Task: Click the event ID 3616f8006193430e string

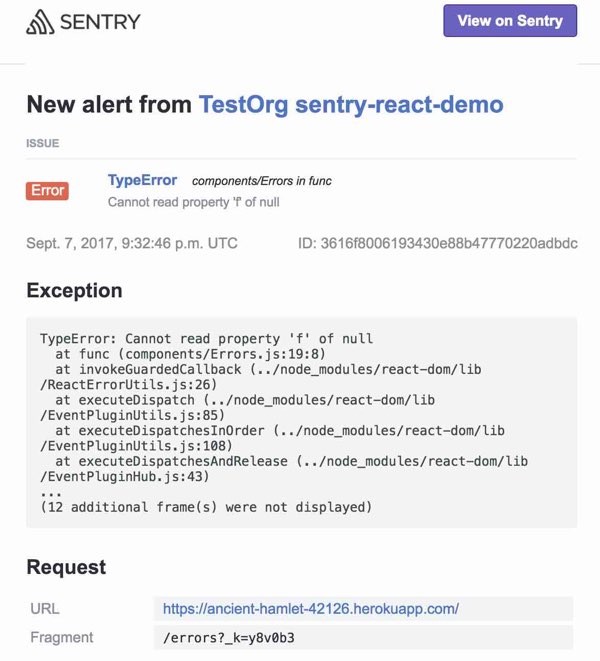Action: [438, 243]
